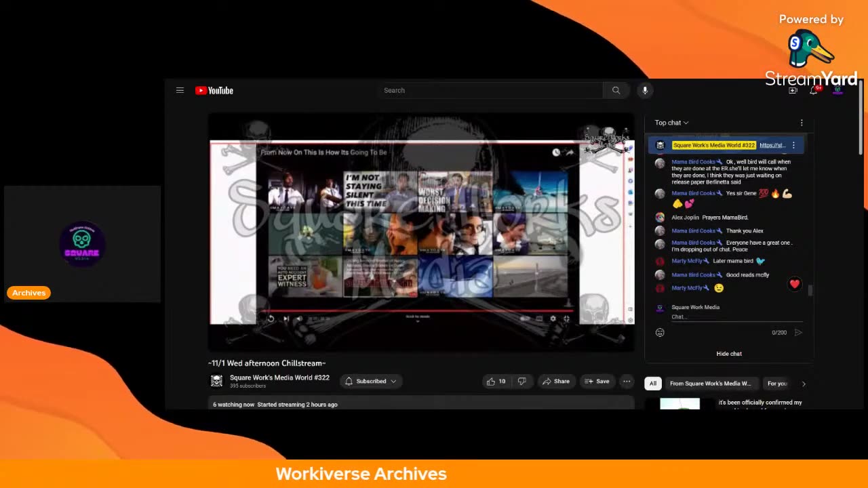Screen dimensions: 868x488
Task: Click the chat scrollbar thumb
Action: [x=810, y=291]
